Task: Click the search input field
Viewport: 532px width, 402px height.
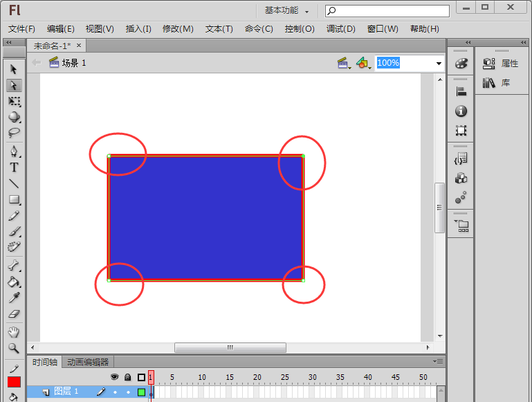Action: click(x=387, y=11)
